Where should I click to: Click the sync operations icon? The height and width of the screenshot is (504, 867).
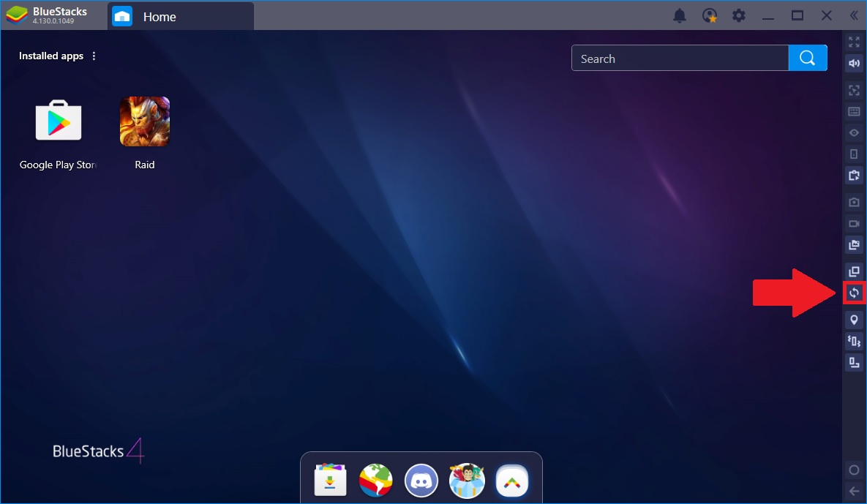854,293
